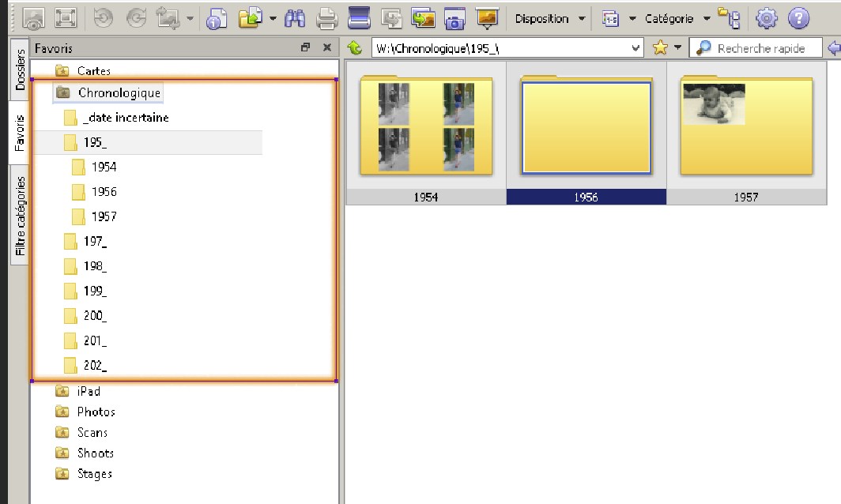Switch to the Dossiers side tab

[x=20, y=70]
